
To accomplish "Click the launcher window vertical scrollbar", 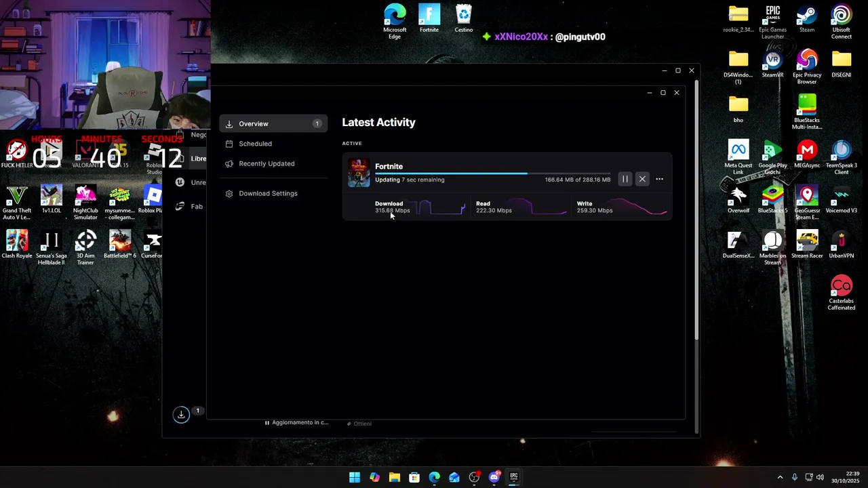I will pyautogui.click(x=696, y=210).
